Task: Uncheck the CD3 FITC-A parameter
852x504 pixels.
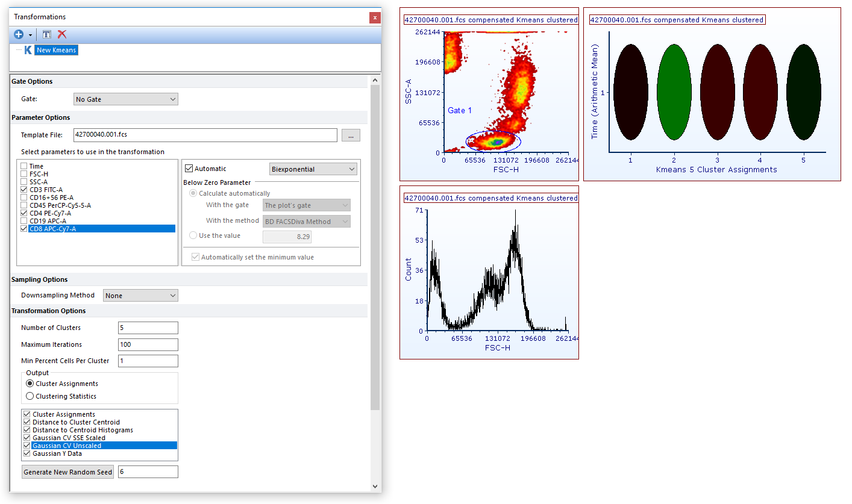Action: (24, 190)
